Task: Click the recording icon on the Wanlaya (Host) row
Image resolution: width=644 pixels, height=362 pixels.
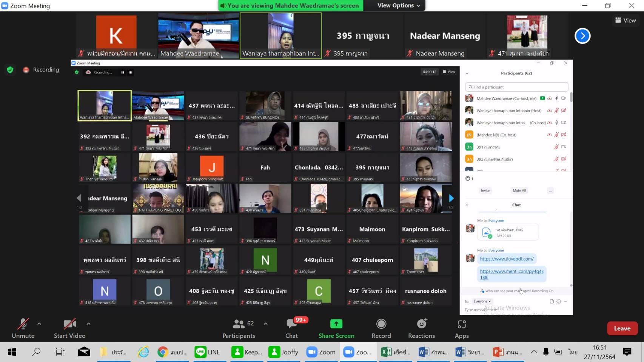Action: [x=550, y=110]
